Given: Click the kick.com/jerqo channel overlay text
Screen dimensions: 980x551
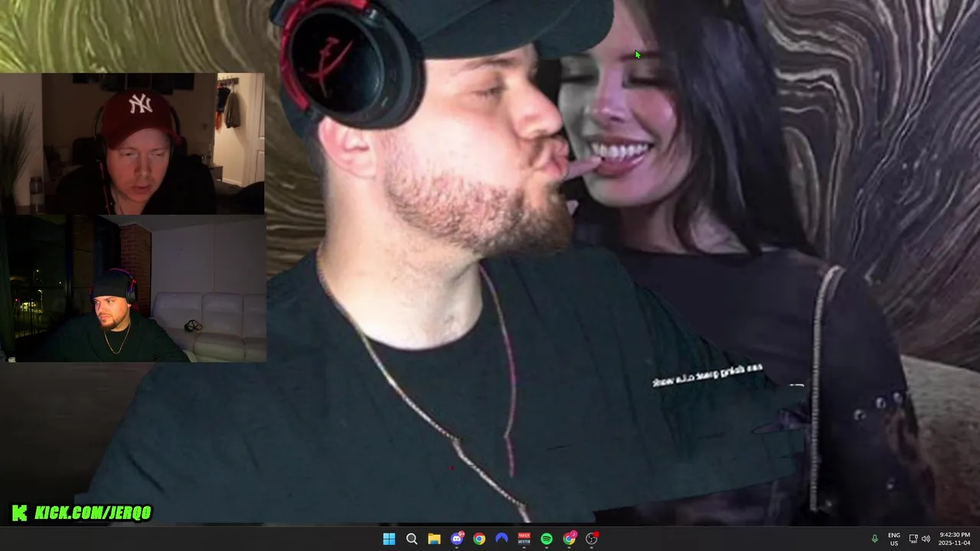Looking at the screenshot, I should pos(93,513).
